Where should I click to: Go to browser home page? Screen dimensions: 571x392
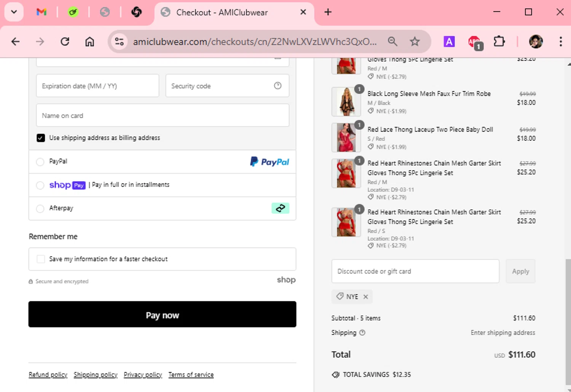[89, 41]
